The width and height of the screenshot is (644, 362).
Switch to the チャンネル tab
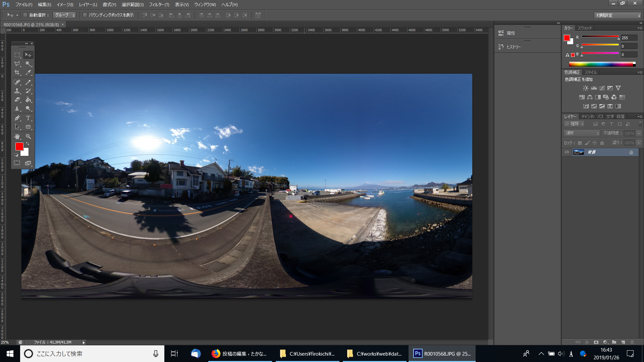588,117
